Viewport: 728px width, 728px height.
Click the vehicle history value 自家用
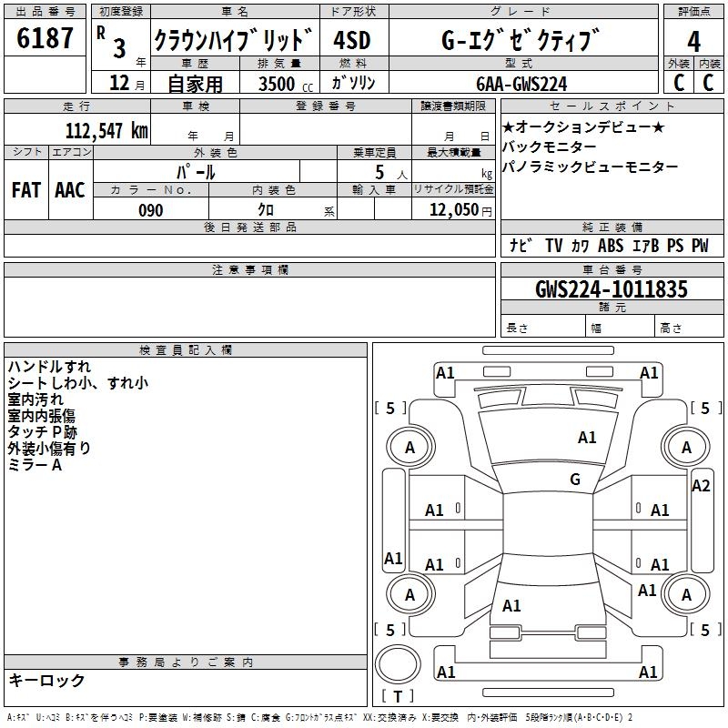coord(195,84)
